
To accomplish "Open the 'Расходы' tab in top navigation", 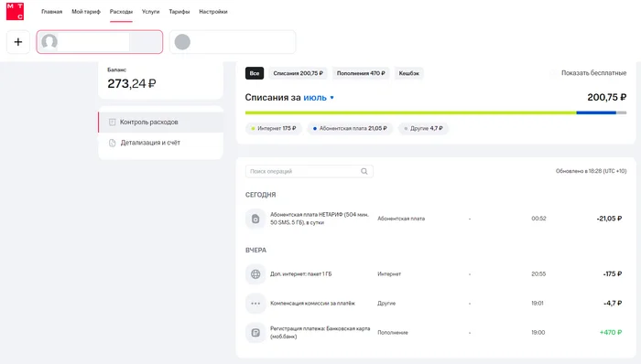I will [x=121, y=12].
